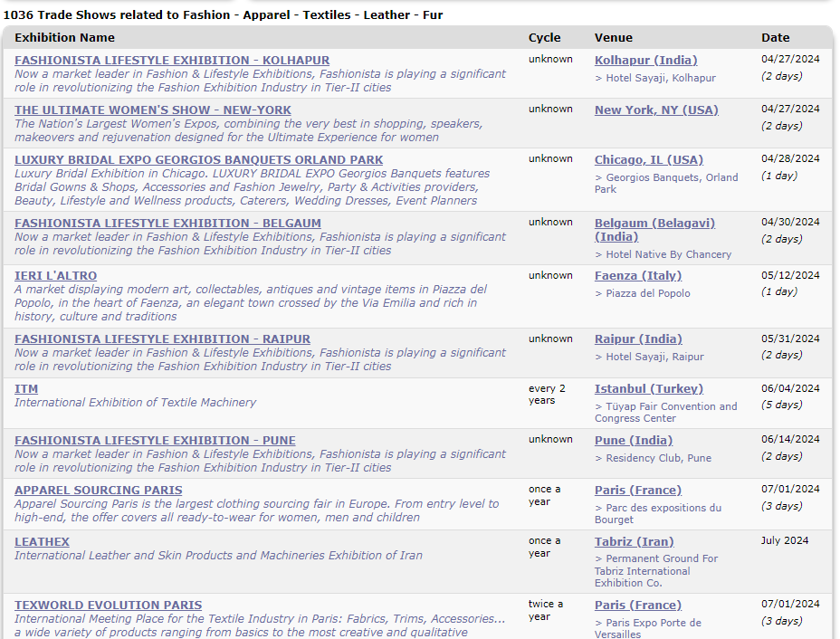The width and height of the screenshot is (840, 639).
Task: Click the 05/31/2024 date cell
Action: [790, 339]
